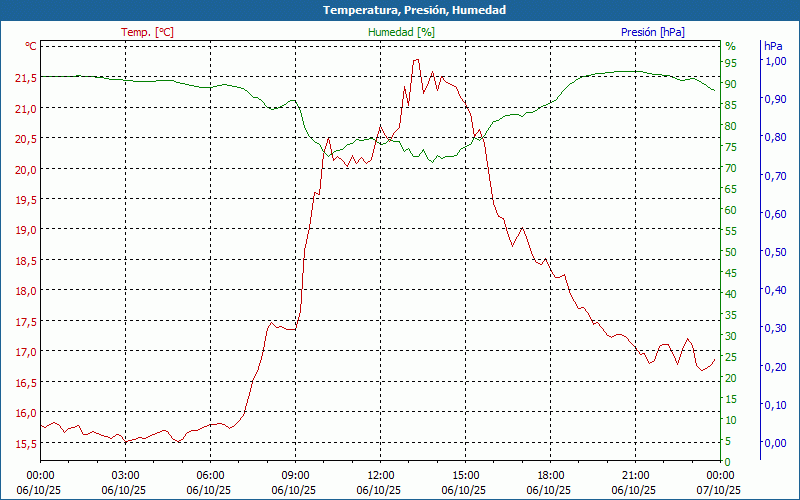Click the highest peak of the red temperature curve
Viewport: 800px width, 500px height.
[x=415, y=60]
